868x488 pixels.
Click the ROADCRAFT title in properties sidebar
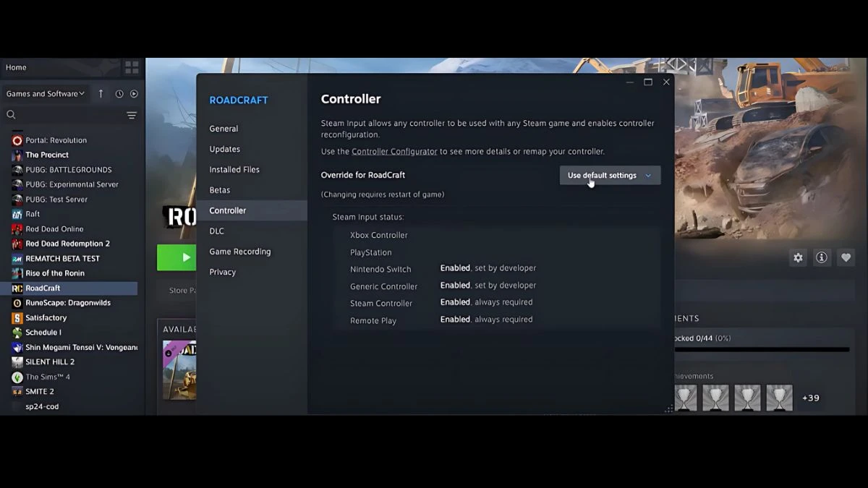239,100
